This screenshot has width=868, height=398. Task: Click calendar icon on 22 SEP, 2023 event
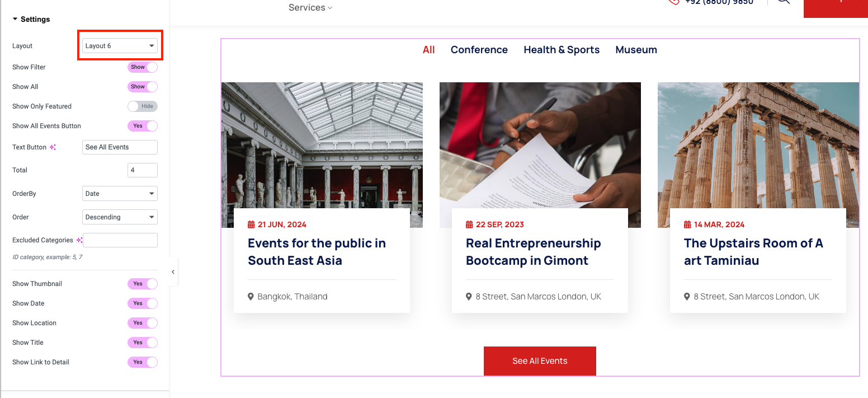(x=469, y=224)
